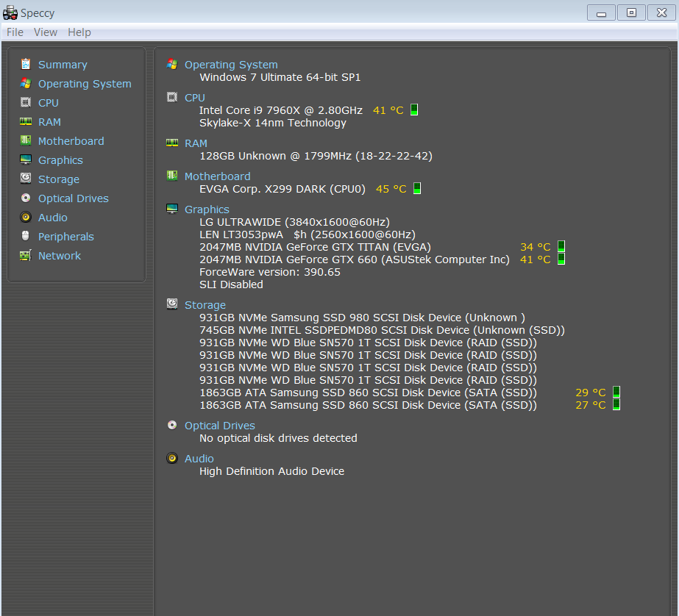Screen dimensions: 679x616
Task: Click the 'NVMe Samsung SSD 980' storage line
Action: click(362, 318)
